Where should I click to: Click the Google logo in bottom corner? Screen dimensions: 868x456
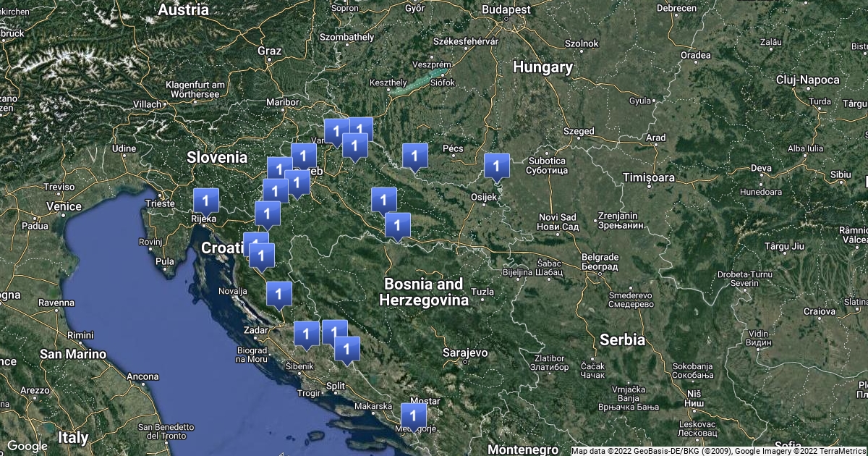(27, 446)
